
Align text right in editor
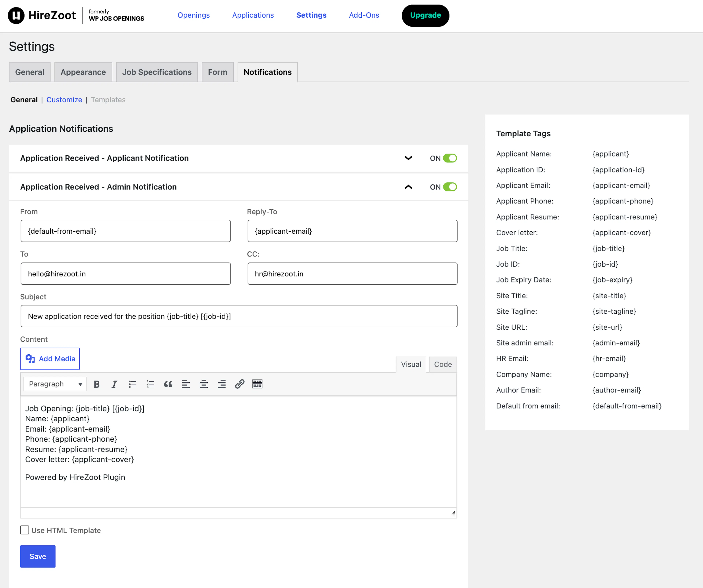pyautogui.click(x=222, y=384)
